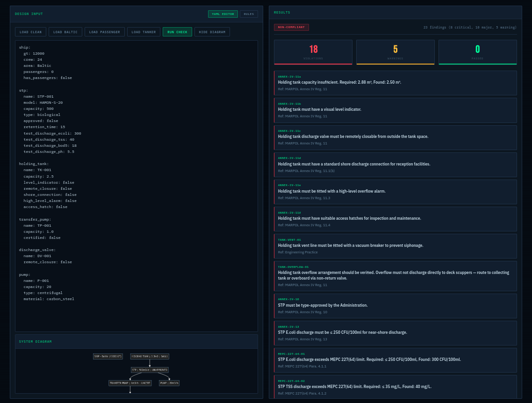Image resolution: width=532 pixels, height=403 pixels.
Task: Click the 'certified: false' line
Action: [42, 238]
